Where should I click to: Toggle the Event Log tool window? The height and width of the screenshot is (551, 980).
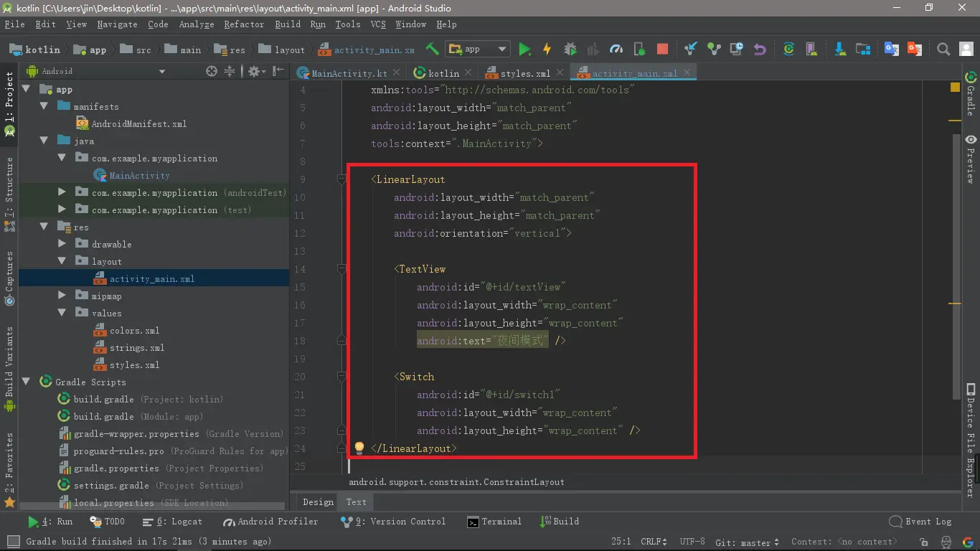pos(920,522)
